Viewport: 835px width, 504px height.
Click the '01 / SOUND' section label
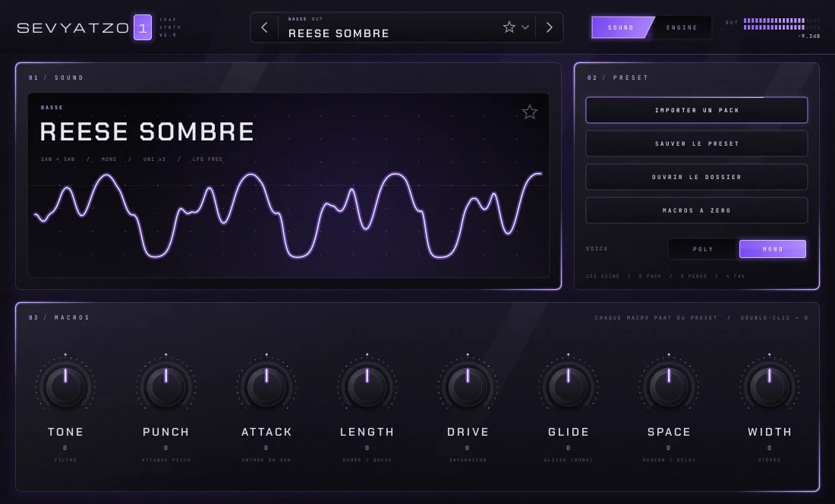[56, 77]
